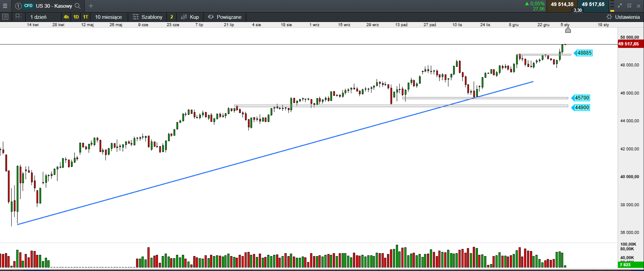The width and height of the screenshot is (644, 271).
Task: Click the sell price 49 514,35
Action: pyautogui.click(x=562, y=4)
